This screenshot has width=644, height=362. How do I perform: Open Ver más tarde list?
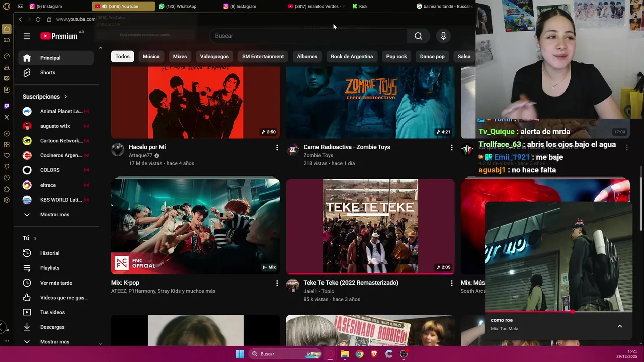(56, 283)
